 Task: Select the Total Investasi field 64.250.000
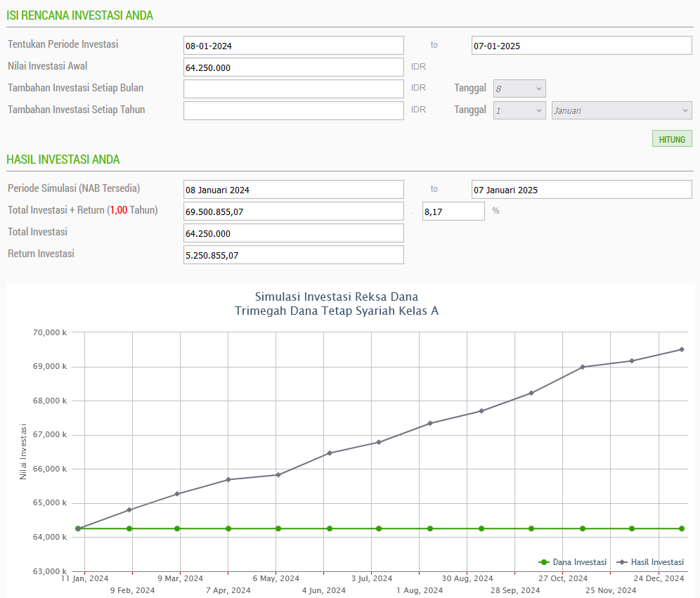[x=294, y=233]
